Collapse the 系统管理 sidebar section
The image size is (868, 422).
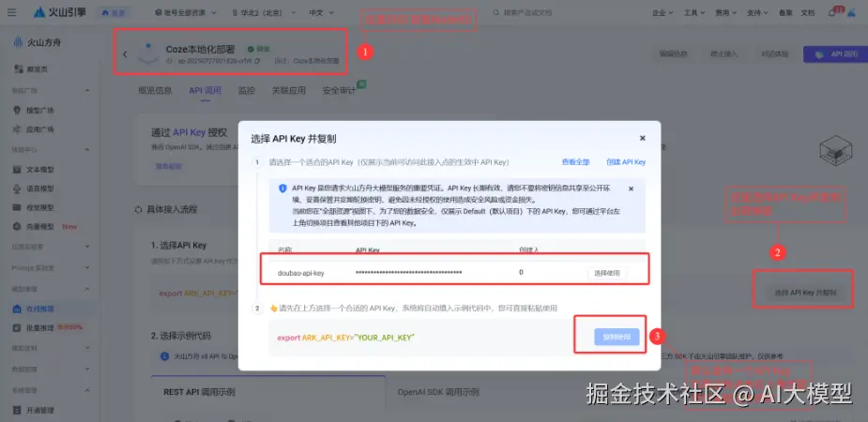tap(87, 390)
